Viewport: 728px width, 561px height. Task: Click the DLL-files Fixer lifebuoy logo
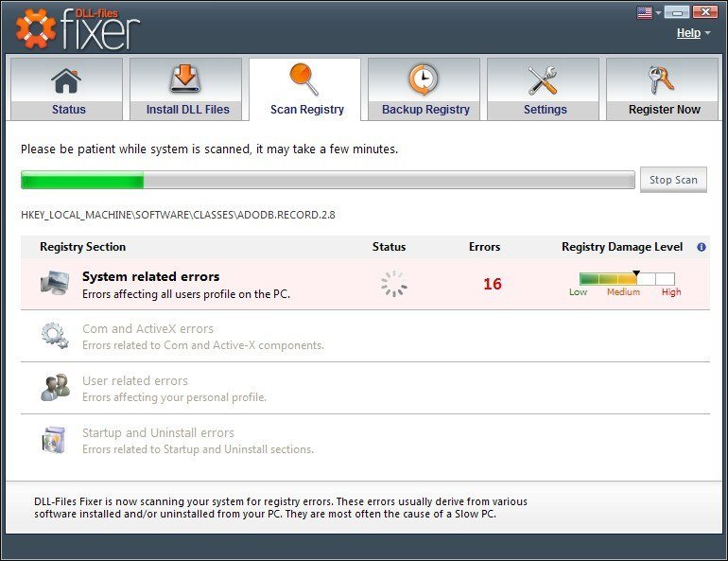click(36, 27)
